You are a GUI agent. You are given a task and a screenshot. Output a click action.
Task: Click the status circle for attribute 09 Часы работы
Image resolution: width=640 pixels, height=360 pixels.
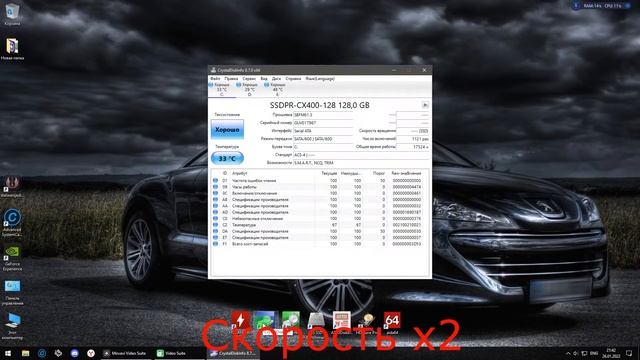(216, 187)
